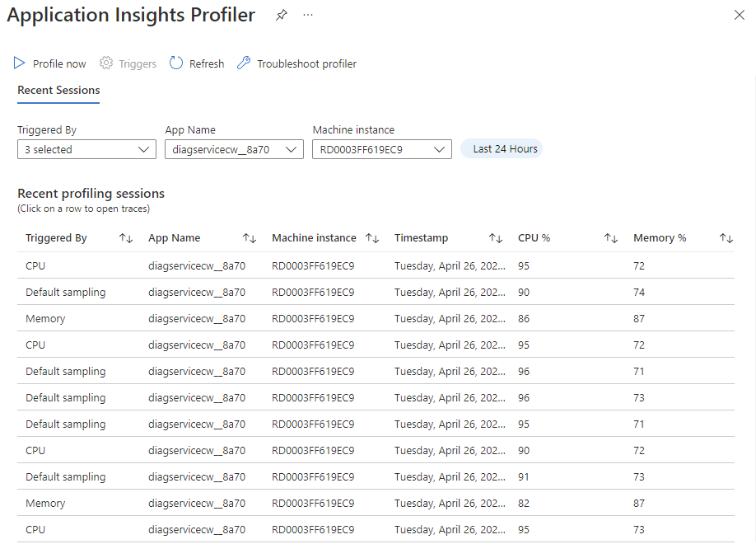Viewport: 756px width, 544px height.
Task: Open the more options ellipsis menu
Action: (308, 16)
